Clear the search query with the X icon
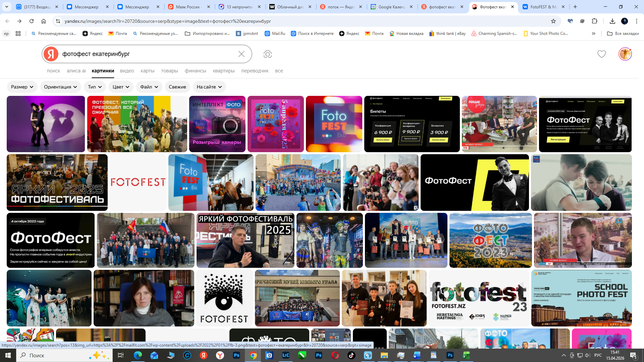 click(x=241, y=54)
